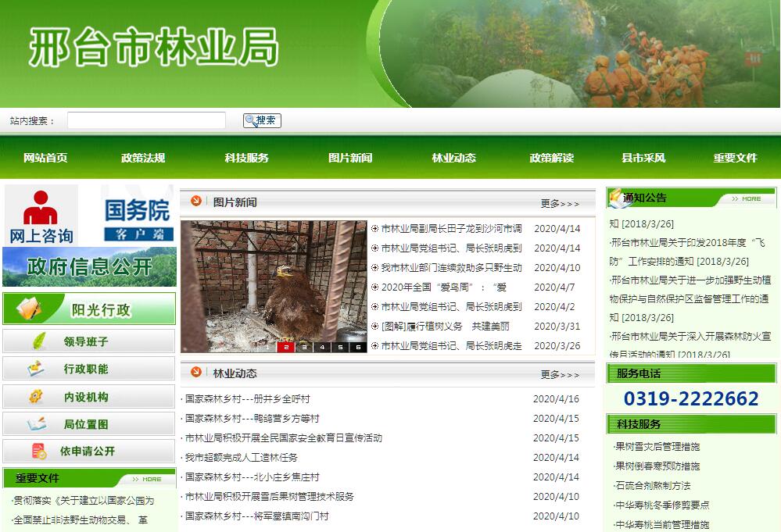Open the 政府信息公开 banner

pyautogui.click(x=90, y=267)
